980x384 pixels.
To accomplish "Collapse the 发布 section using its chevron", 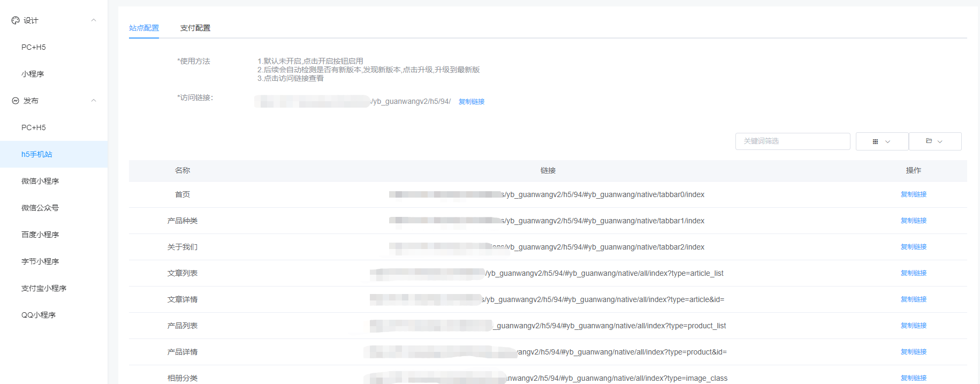I will 94,101.
